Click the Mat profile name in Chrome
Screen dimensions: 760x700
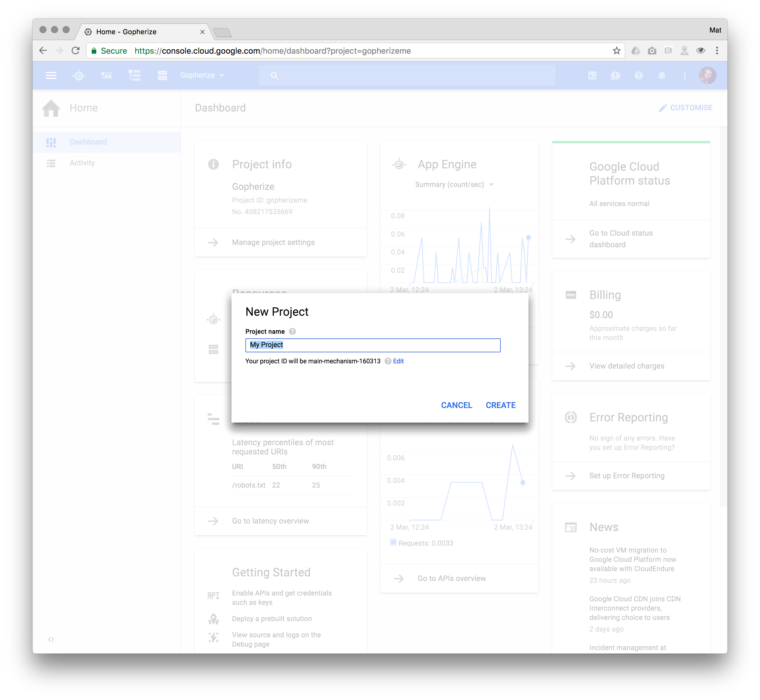[x=715, y=30]
